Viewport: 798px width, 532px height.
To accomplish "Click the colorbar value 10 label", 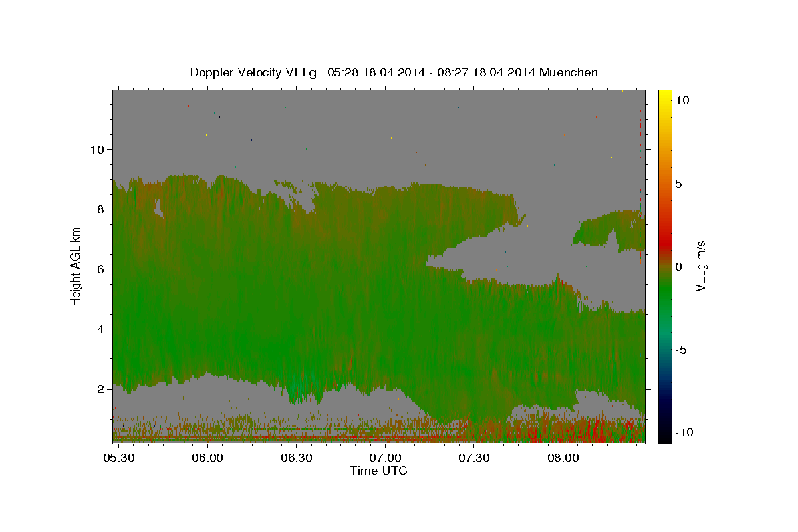I will [682, 100].
